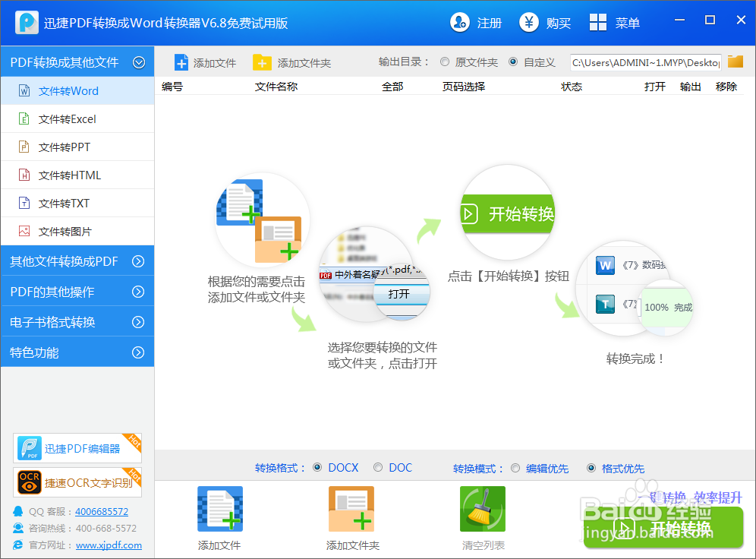Viewport: 756px width, 559px height.
Task: Select the 自定义 output radio button
Action: pos(513,62)
